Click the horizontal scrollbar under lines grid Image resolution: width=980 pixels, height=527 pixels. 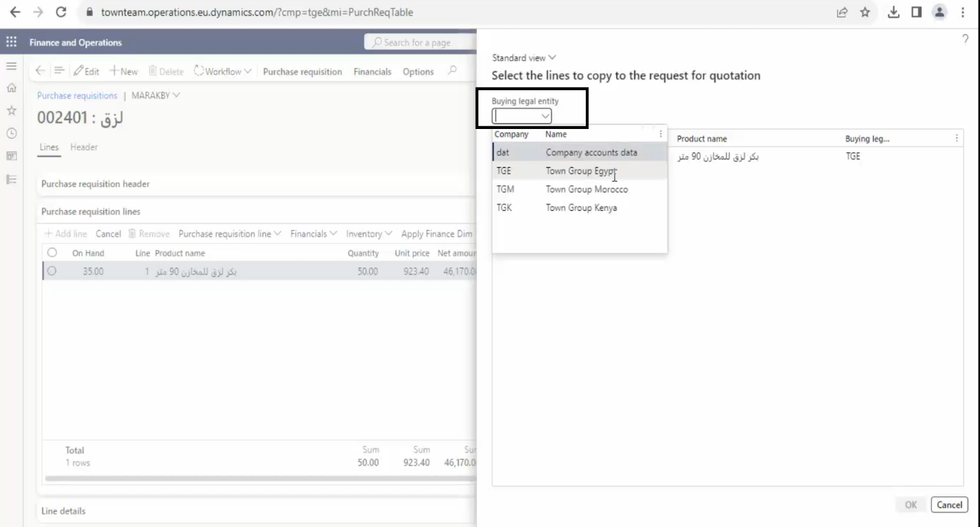click(x=260, y=478)
